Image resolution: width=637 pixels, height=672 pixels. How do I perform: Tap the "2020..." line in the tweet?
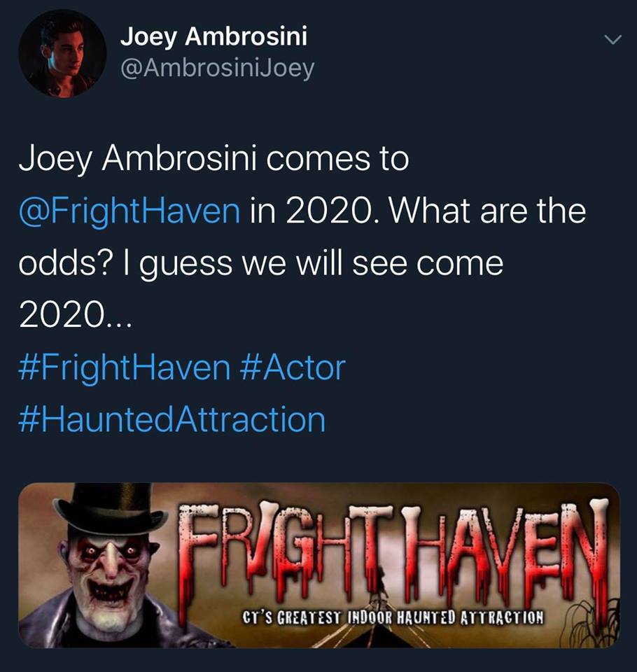[74, 316]
